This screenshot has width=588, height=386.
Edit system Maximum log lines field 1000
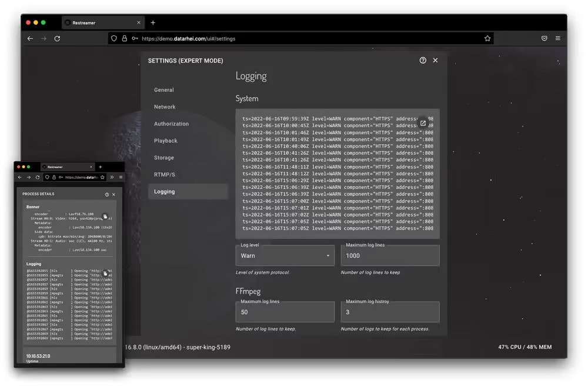click(390, 256)
